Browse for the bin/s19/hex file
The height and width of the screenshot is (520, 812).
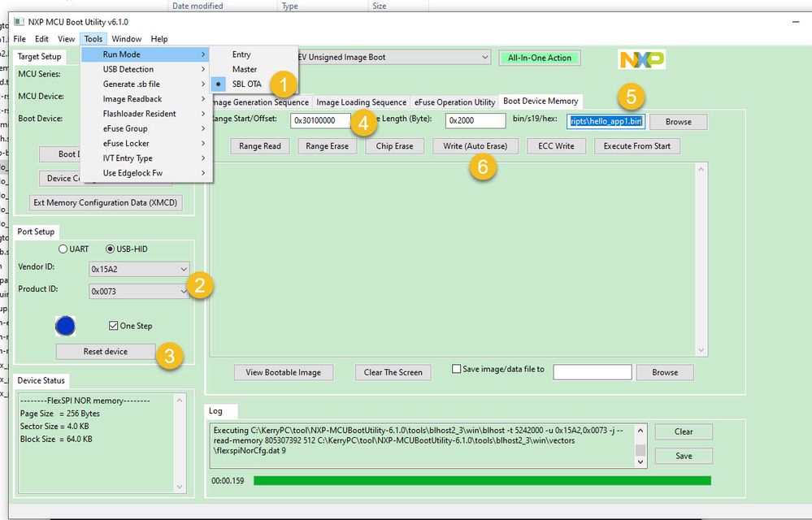[679, 122]
